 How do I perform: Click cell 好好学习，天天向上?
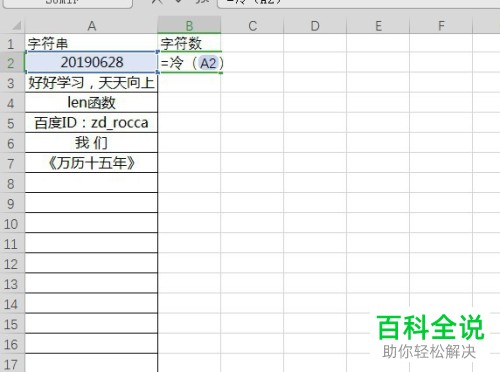(91, 83)
